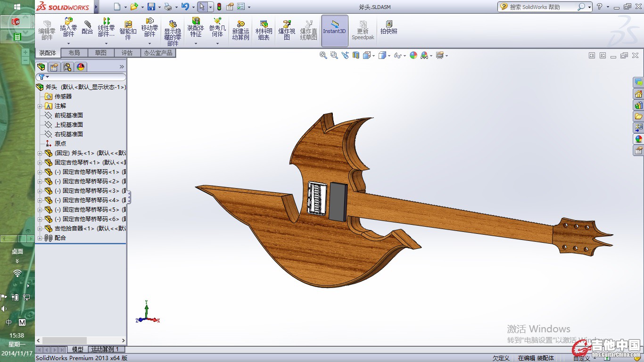
Task: Open the ConfigurationManager tab icon
Action: 67,67
